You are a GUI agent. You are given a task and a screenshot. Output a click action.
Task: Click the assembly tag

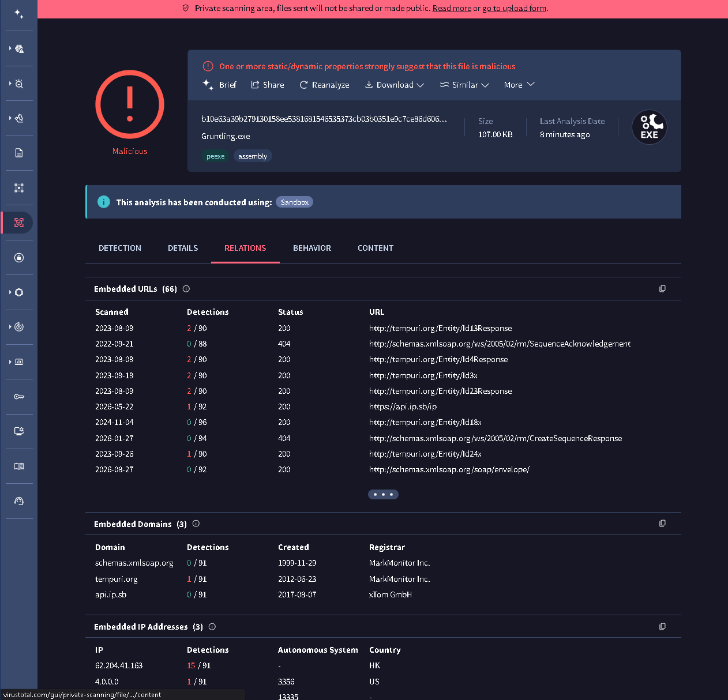pos(253,156)
